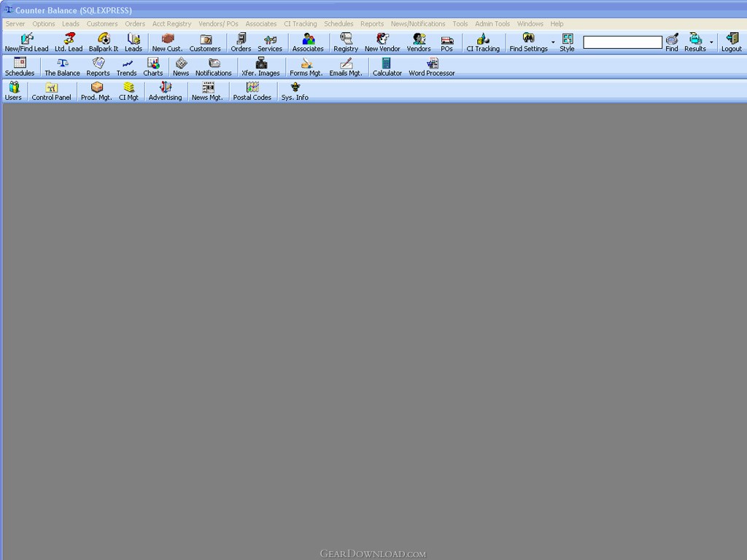Image resolution: width=747 pixels, height=560 pixels.
Task: Click the Logout icon
Action: point(731,42)
